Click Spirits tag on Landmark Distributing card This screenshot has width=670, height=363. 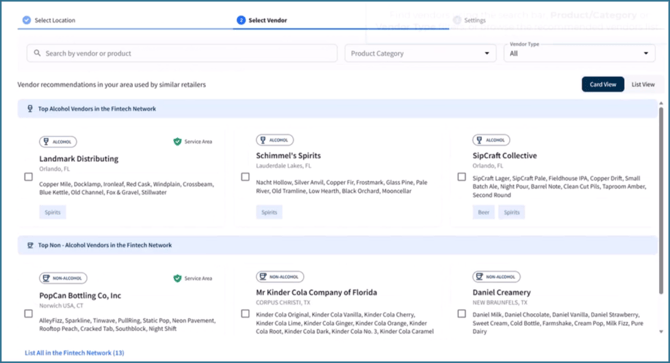point(53,212)
